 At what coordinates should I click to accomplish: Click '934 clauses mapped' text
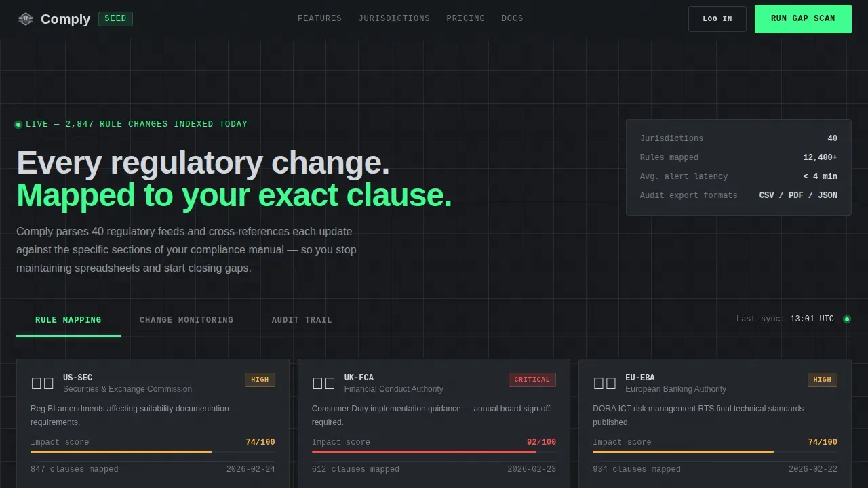tap(637, 469)
